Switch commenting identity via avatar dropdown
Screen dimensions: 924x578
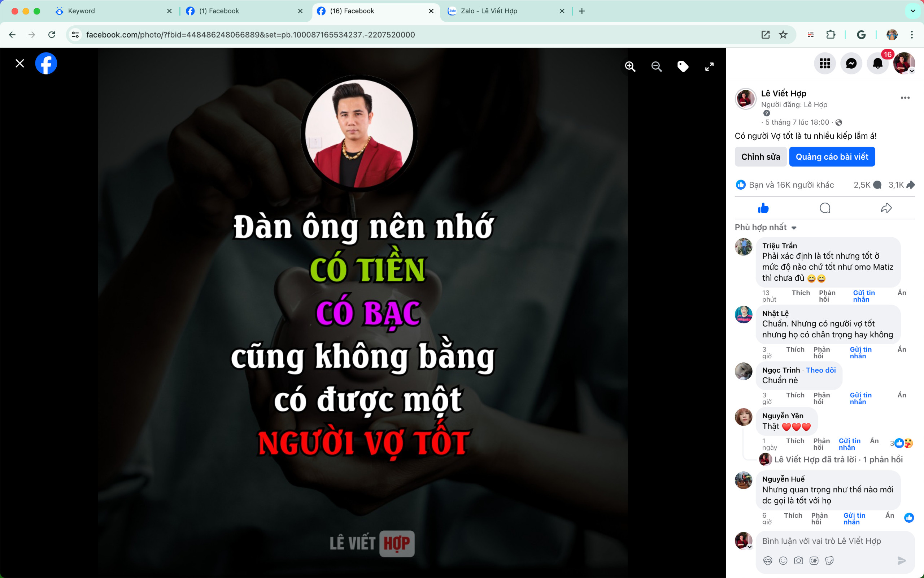click(x=744, y=541)
